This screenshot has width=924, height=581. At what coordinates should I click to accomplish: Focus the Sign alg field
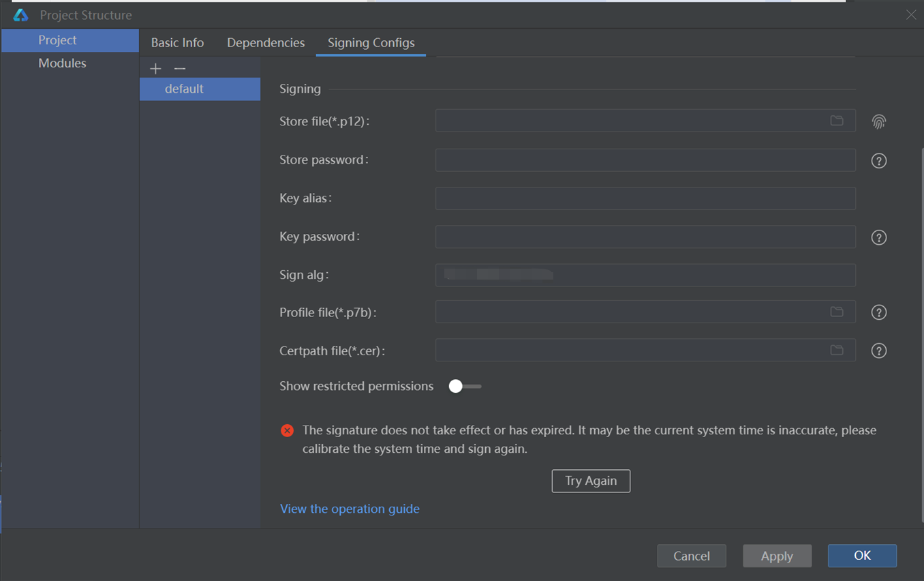pyautogui.click(x=645, y=275)
